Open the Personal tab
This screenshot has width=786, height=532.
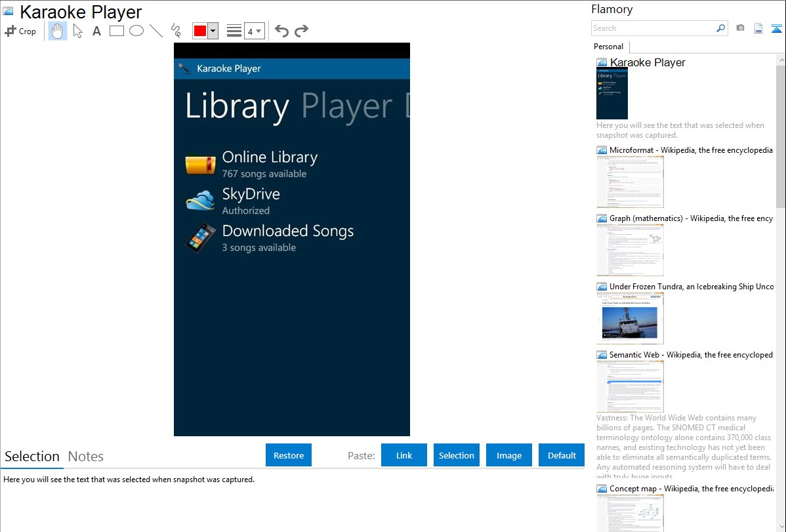tap(608, 47)
